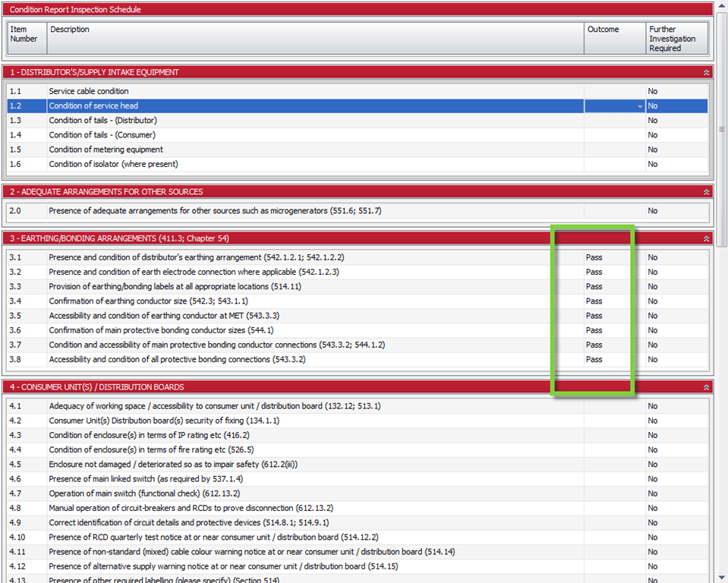Viewport: 728px width, 583px height.
Task: Click Further Investigation Required column header
Action: (x=676, y=39)
